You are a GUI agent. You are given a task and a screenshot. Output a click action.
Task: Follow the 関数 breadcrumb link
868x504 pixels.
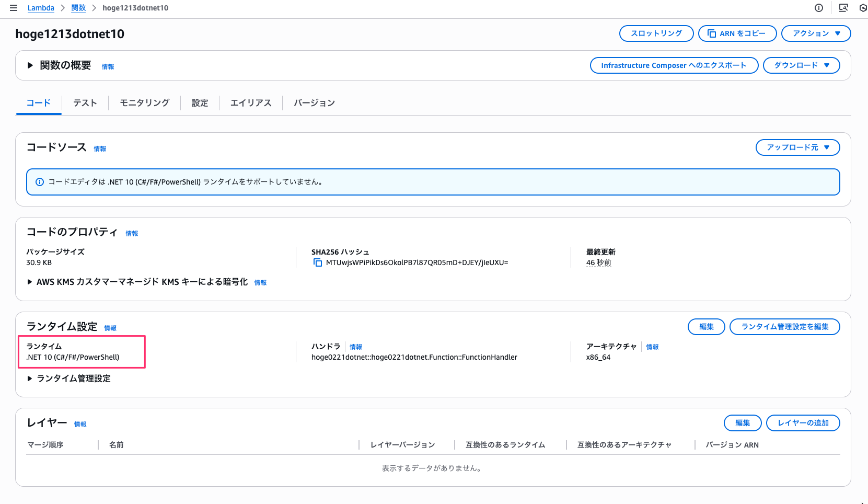(78, 8)
